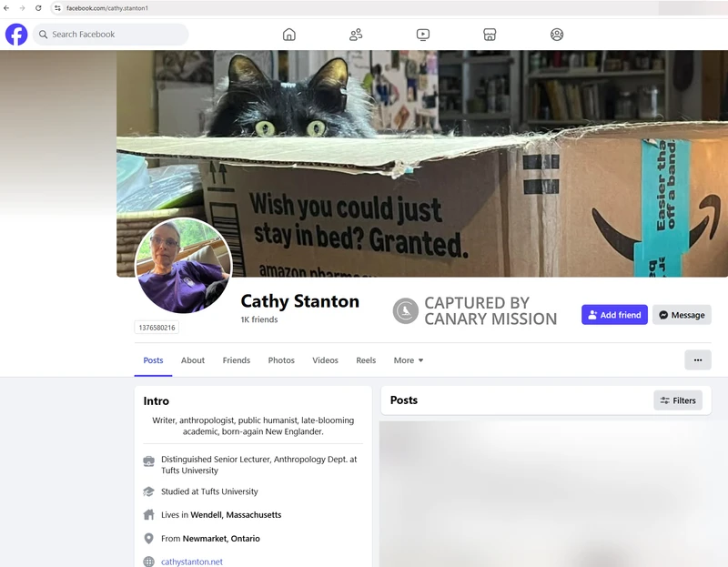Open the Cathy Stanton profile picture
This screenshot has width=728, height=567.
pyautogui.click(x=184, y=266)
